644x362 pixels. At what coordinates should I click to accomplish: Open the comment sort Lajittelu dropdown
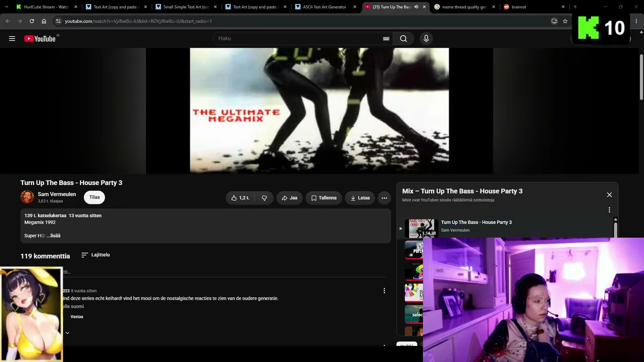click(x=96, y=255)
